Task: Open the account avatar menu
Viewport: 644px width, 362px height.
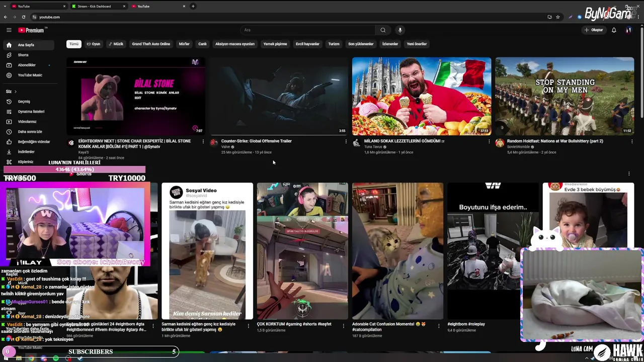Action: (x=628, y=30)
